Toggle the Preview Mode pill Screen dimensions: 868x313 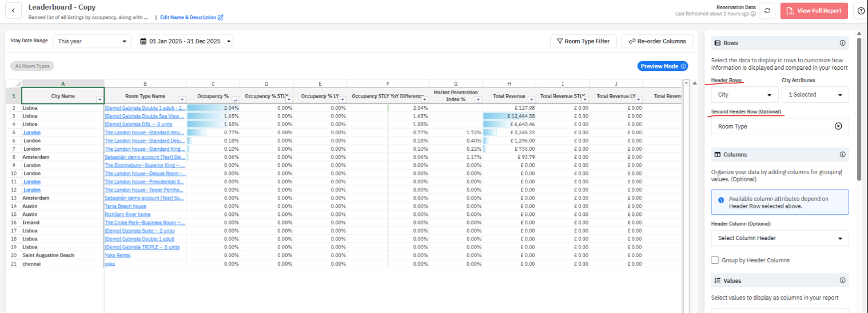tap(662, 66)
